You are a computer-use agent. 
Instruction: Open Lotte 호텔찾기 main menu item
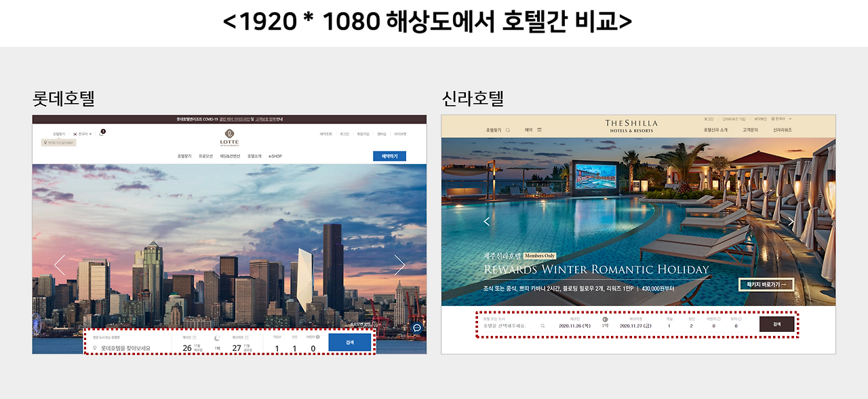coord(184,156)
